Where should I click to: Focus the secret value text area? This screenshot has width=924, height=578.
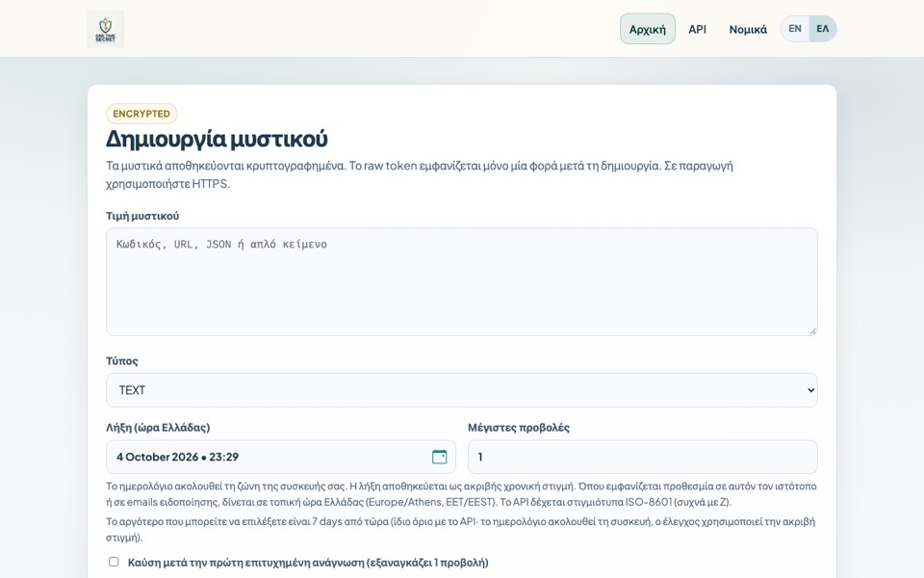click(x=461, y=282)
